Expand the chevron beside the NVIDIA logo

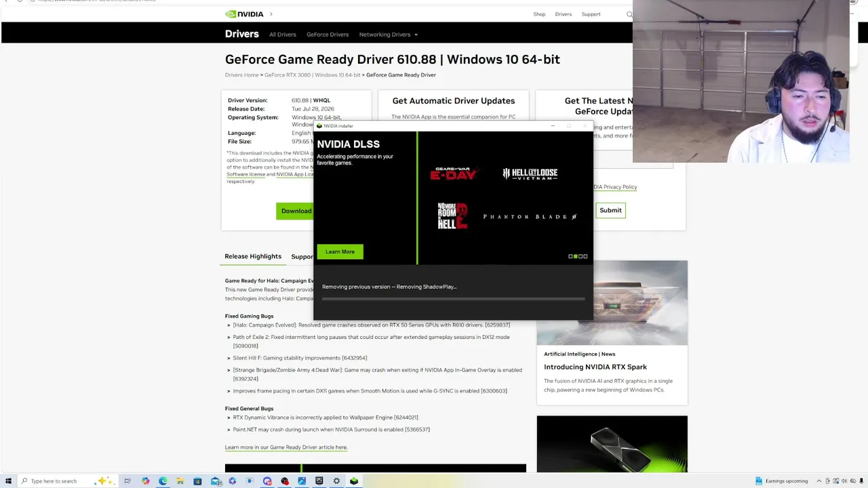coord(271,14)
